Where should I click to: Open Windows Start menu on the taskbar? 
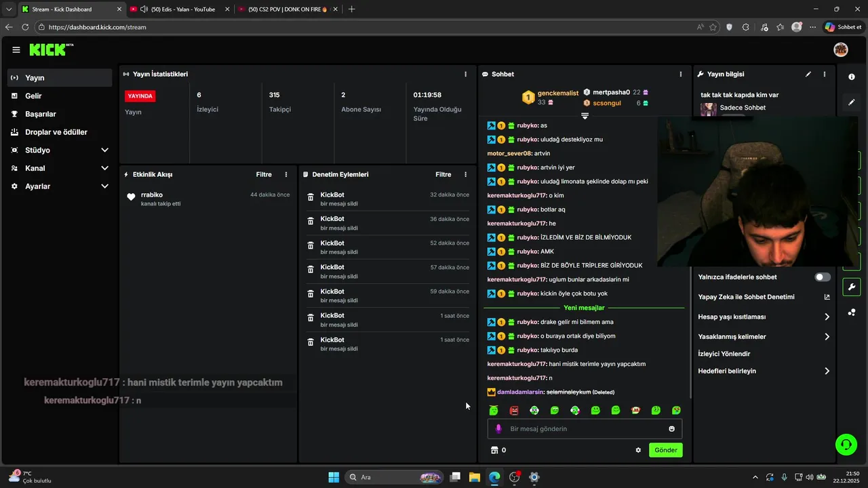pos(334,477)
